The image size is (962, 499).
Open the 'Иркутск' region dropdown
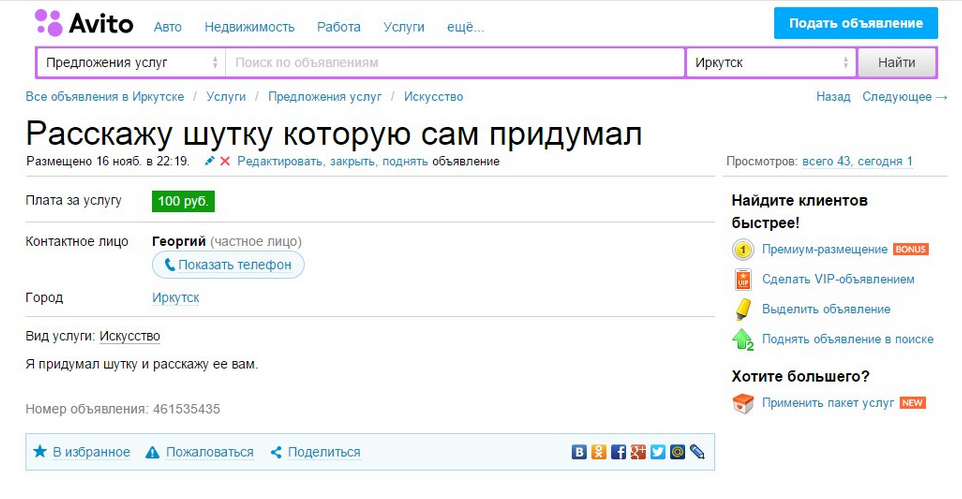click(x=770, y=63)
